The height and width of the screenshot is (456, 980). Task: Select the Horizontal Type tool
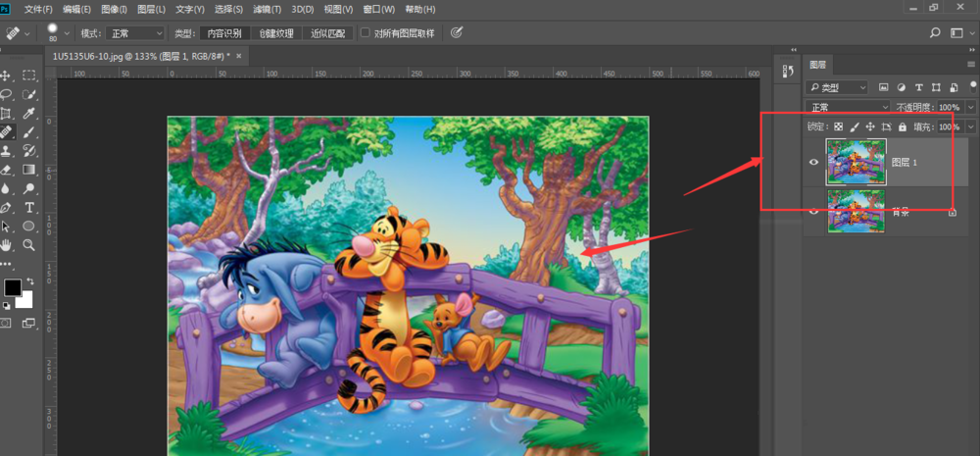click(x=29, y=207)
